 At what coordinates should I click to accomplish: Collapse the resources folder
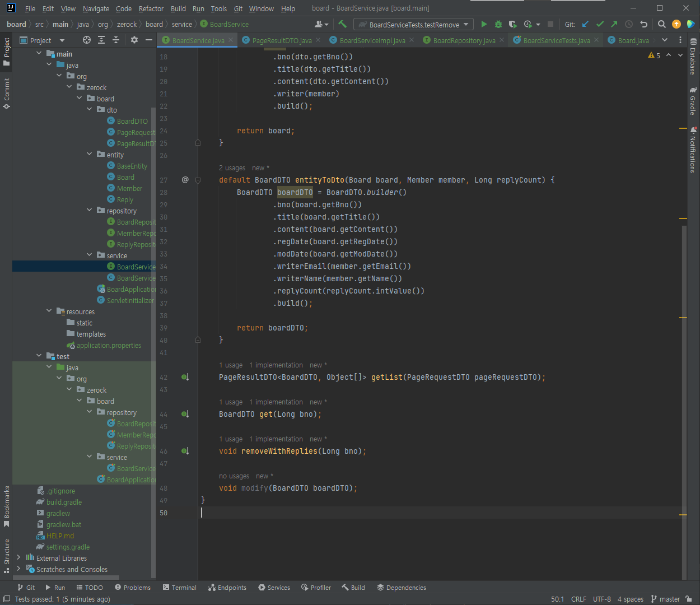(x=49, y=311)
